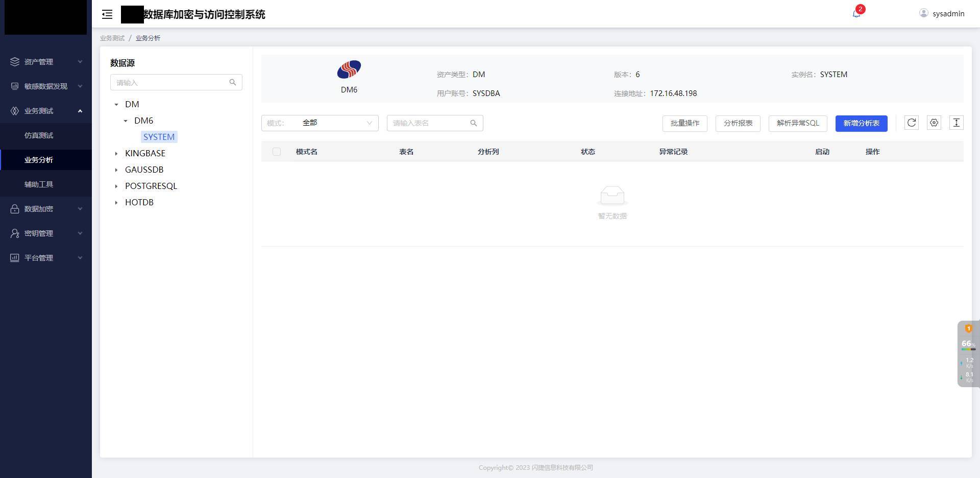Click the floating performance monitor widget

coord(968,353)
